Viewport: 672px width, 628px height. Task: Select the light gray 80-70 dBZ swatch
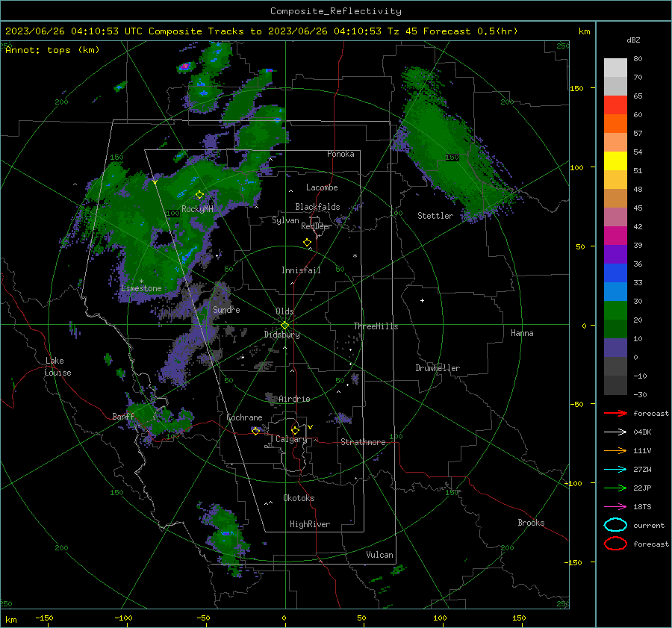pos(615,68)
